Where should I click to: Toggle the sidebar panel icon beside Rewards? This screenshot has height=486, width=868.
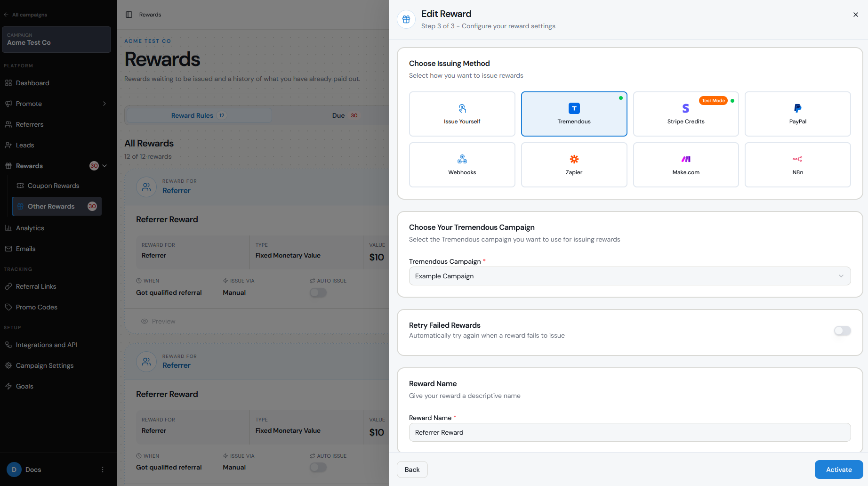point(129,15)
